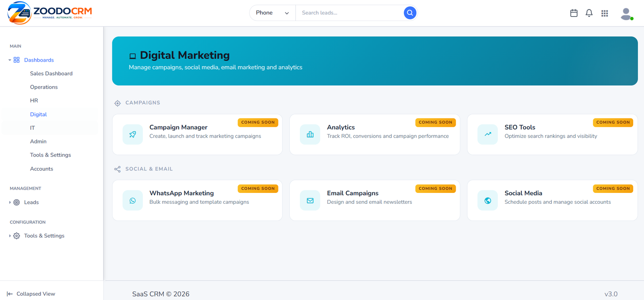Click the WhatsApp Marketing icon
Screen dimensions: 644x300
(x=132, y=201)
